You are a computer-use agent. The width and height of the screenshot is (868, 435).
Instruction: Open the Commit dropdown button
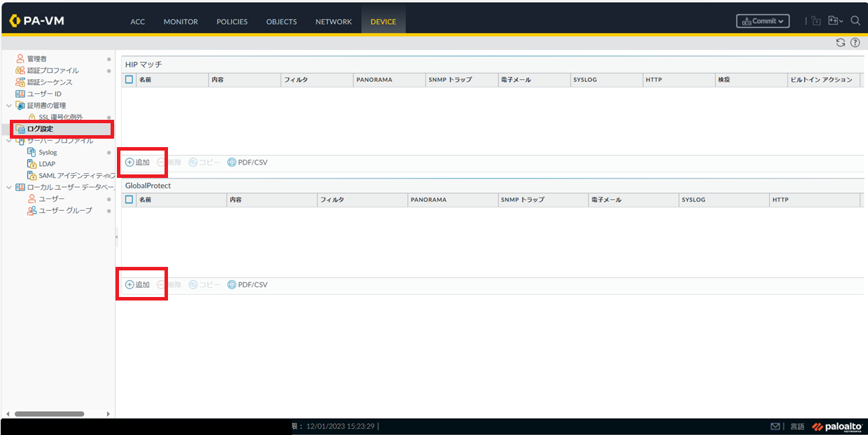click(763, 21)
